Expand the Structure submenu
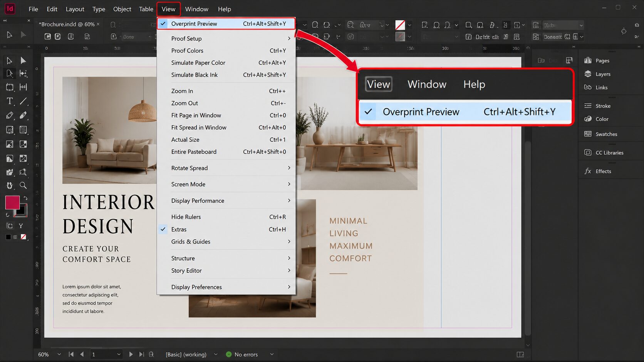 (226, 258)
